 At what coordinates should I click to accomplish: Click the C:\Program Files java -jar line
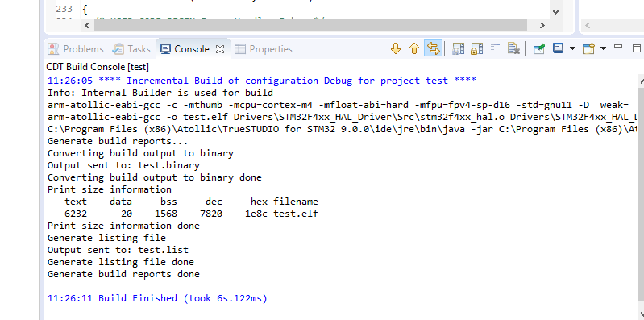(x=342, y=129)
